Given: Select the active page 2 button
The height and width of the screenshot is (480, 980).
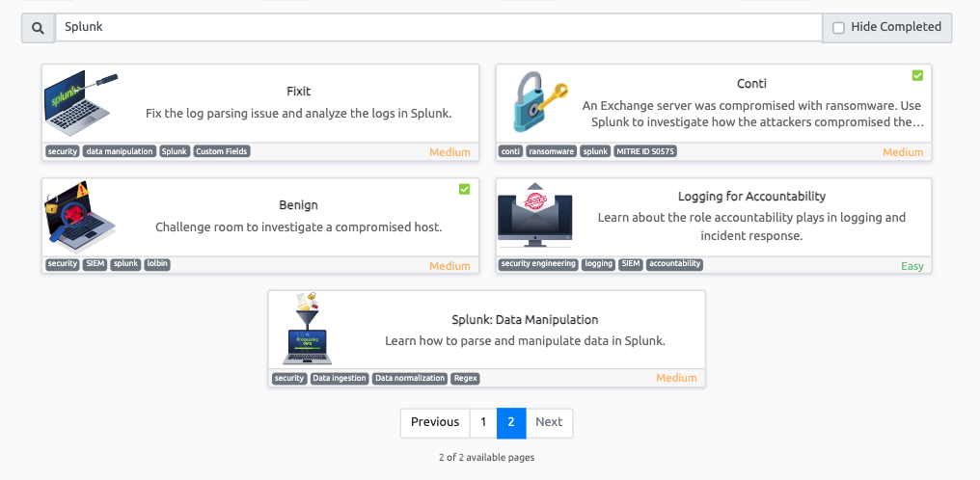Looking at the screenshot, I should [511, 422].
